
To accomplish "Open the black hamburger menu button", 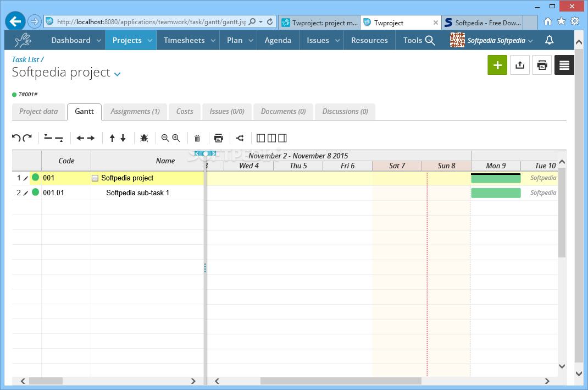I will (x=564, y=65).
